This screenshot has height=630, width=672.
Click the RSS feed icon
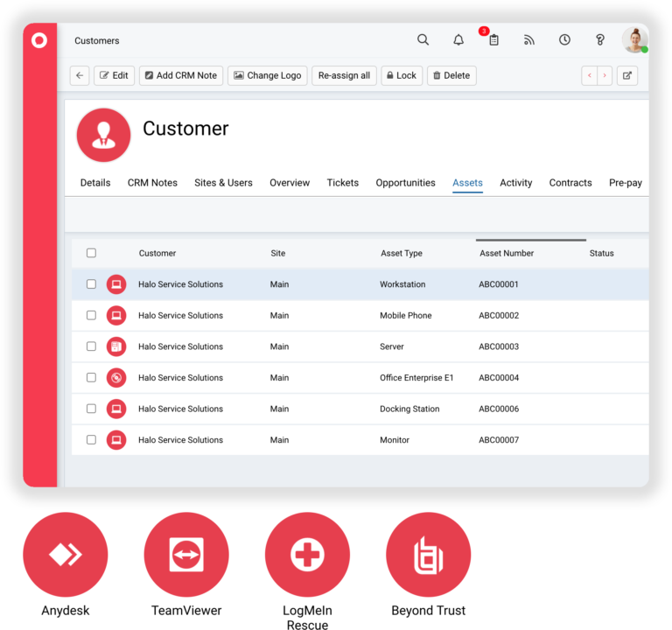click(x=529, y=40)
